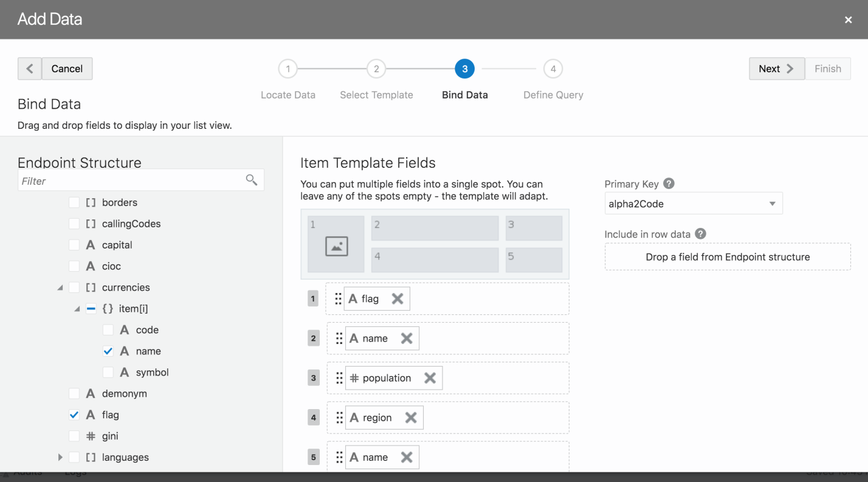
Task: Click the back chevron button beside Cancel
Action: point(30,69)
